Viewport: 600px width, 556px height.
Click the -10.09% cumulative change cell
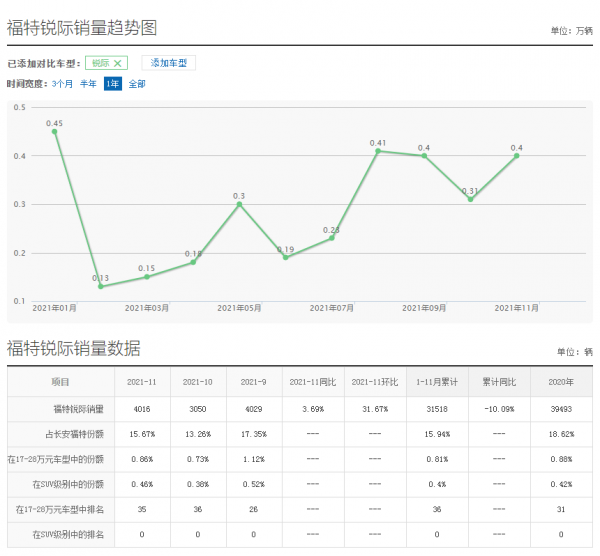(499, 409)
